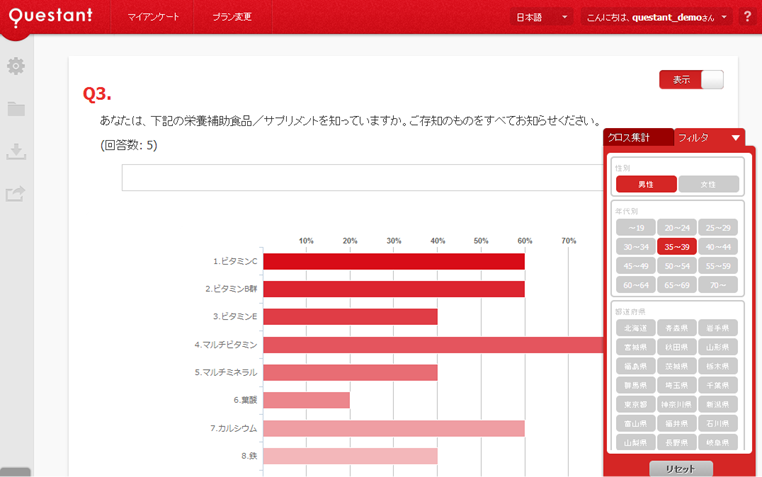Select the 男性 gender filter
762x477 pixels.
pyautogui.click(x=646, y=184)
